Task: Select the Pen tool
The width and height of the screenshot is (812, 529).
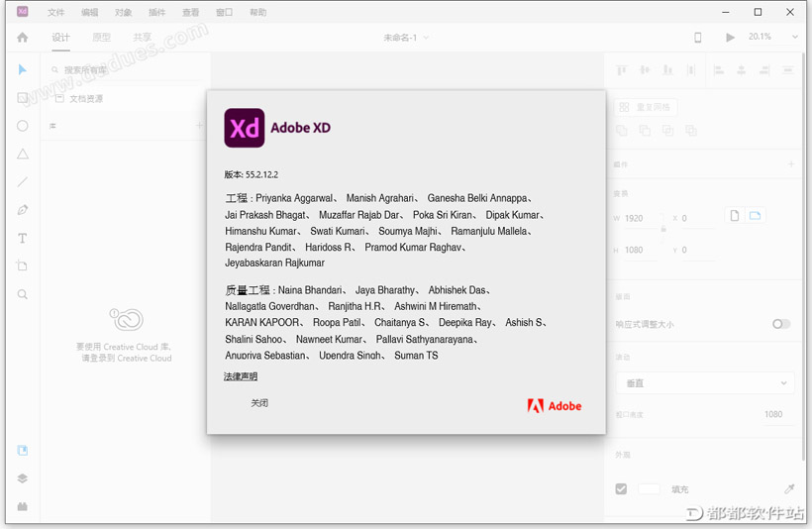Action: pos(22,210)
